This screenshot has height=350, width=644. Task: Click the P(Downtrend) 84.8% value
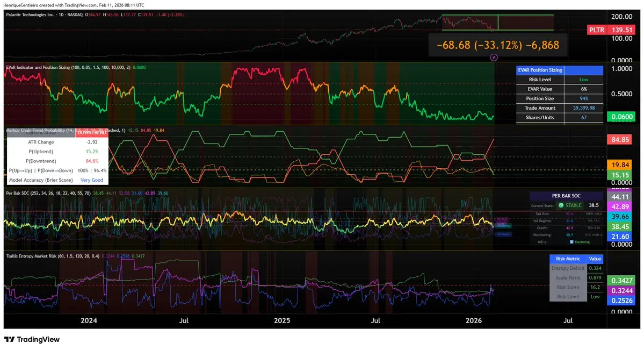point(92,161)
